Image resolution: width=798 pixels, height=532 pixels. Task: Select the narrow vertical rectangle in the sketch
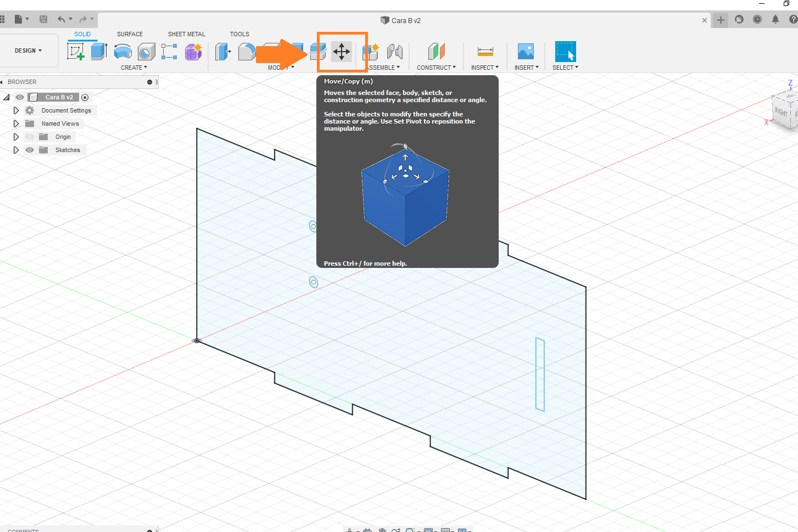pyautogui.click(x=540, y=374)
